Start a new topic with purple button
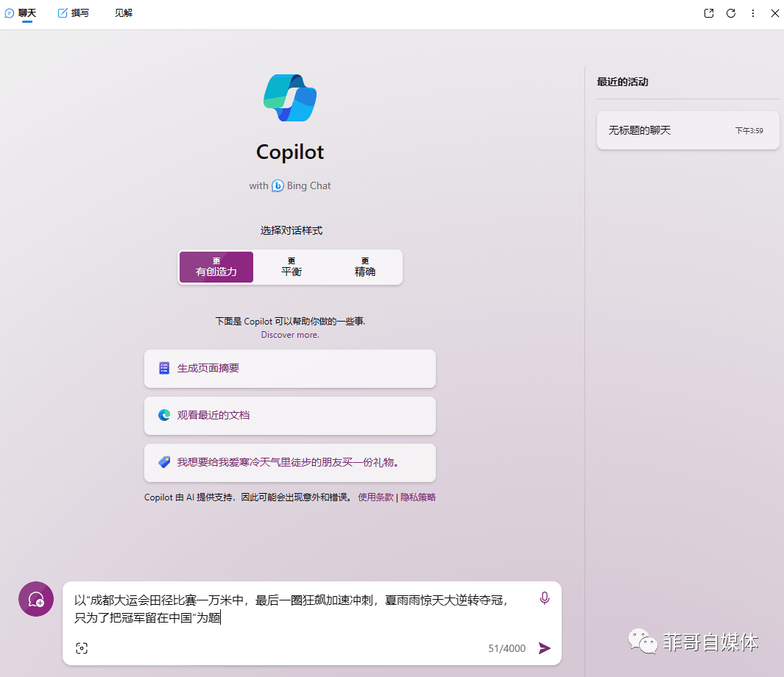Screen dimensions: 784x677 (x=36, y=599)
